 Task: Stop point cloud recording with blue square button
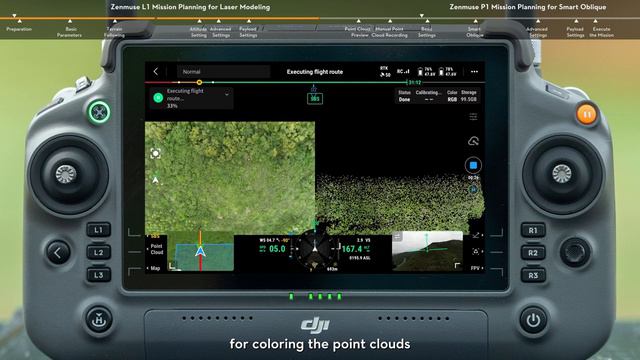point(473,165)
